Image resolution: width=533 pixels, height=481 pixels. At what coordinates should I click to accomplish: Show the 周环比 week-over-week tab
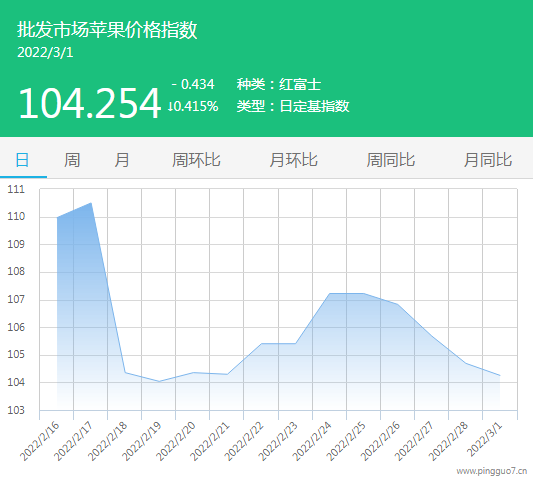click(196, 160)
